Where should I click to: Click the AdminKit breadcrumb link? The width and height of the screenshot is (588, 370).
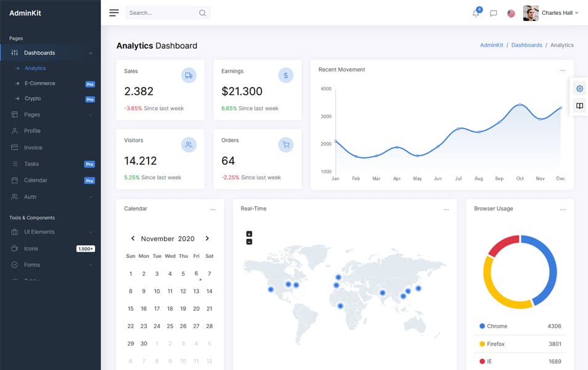coord(492,44)
